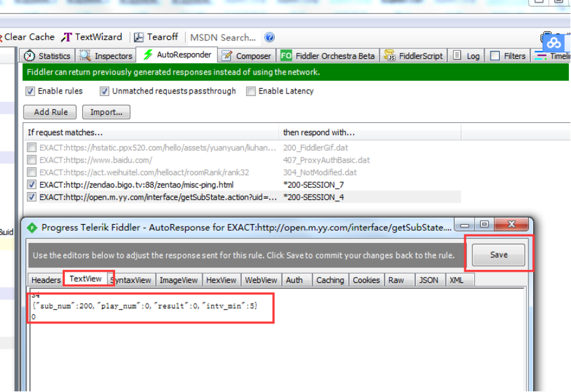The height and width of the screenshot is (392, 571).
Task: Open the FiddlerScript tab
Action: point(413,56)
